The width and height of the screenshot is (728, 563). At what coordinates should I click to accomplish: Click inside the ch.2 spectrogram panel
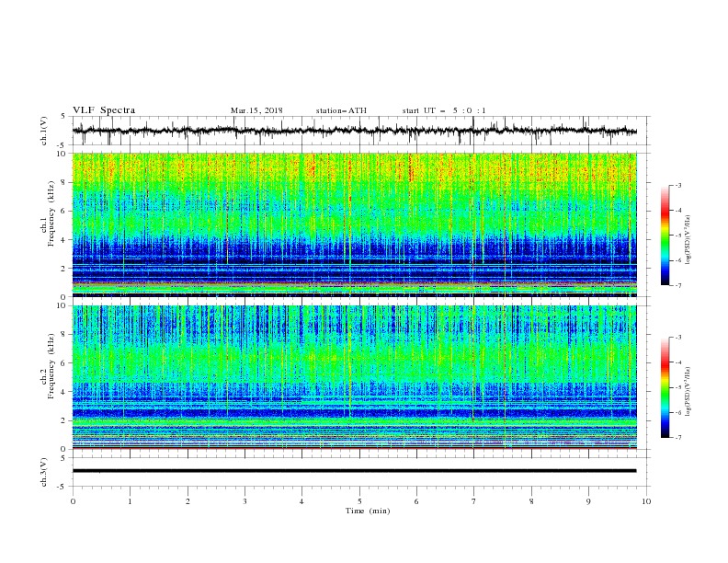click(x=354, y=377)
